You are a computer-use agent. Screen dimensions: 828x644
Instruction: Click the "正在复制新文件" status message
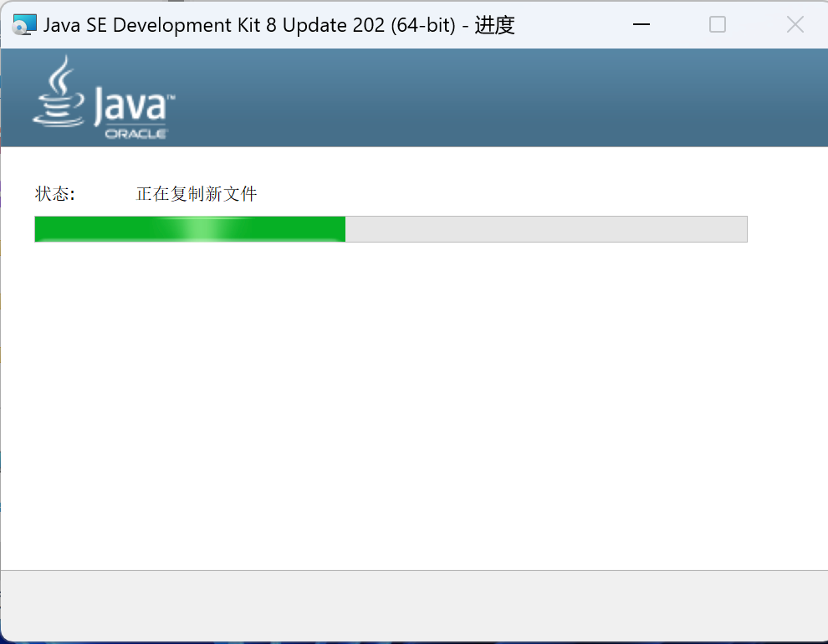coord(197,194)
